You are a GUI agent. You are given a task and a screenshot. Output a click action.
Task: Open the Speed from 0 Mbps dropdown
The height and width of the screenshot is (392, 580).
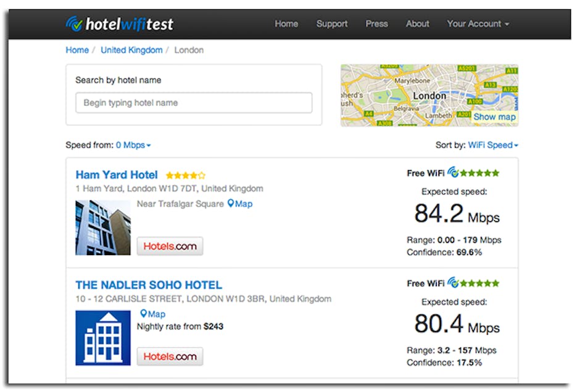click(x=133, y=145)
